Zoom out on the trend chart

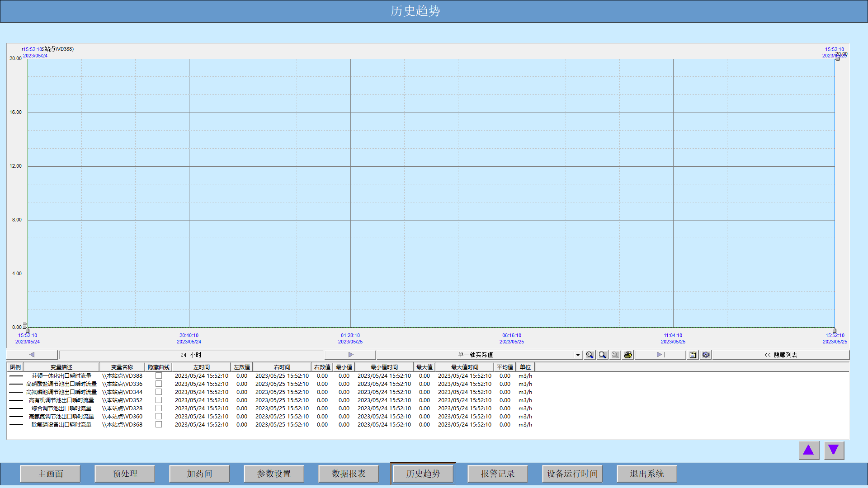coord(602,355)
